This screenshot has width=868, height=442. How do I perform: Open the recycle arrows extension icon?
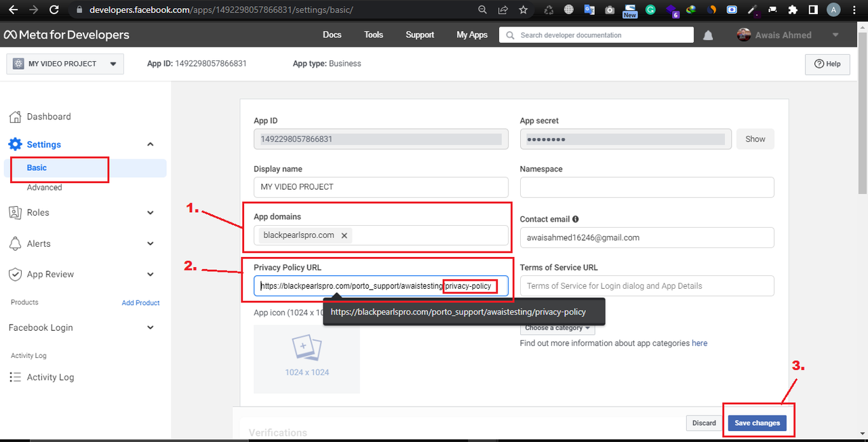click(x=549, y=9)
